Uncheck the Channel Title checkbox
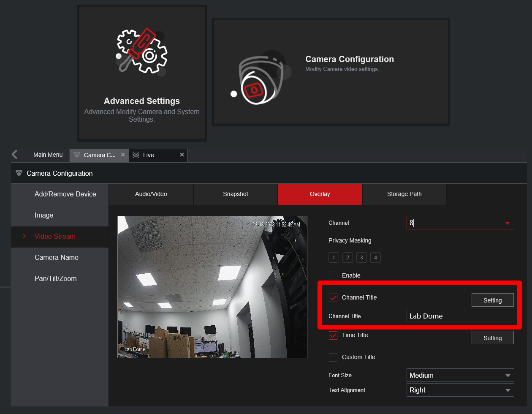Screen dimensions: 532x414 (333, 297)
